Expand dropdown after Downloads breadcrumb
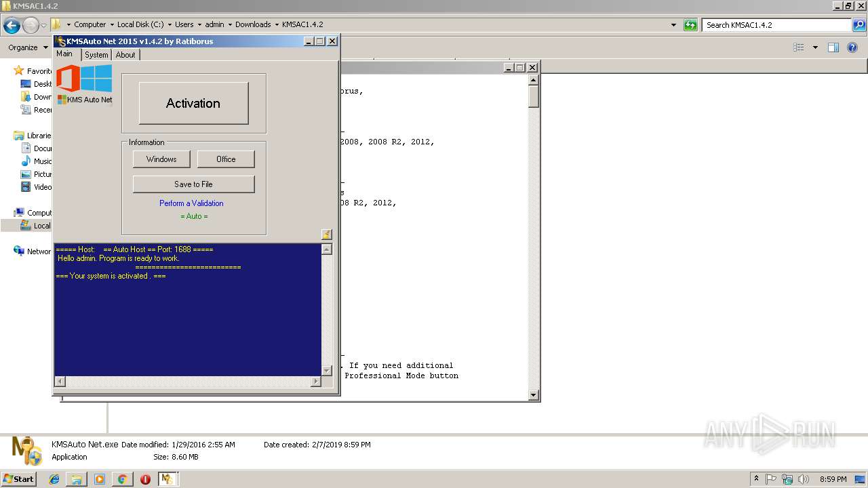Viewport: 868px width, 488px height. 277,24
